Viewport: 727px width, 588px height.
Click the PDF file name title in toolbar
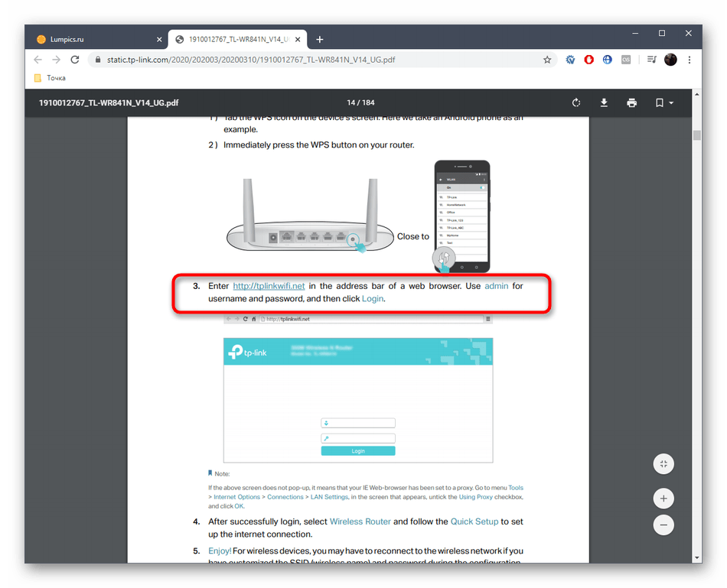click(x=109, y=103)
